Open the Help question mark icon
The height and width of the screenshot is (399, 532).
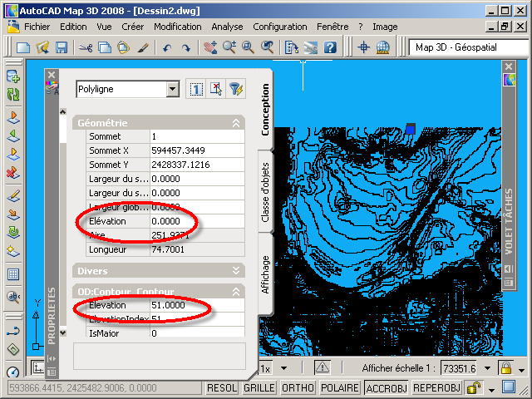pyautogui.click(x=330, y=47)
